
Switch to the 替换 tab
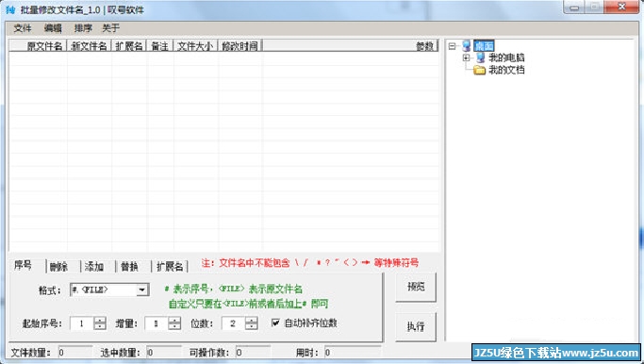coord(129,267)
